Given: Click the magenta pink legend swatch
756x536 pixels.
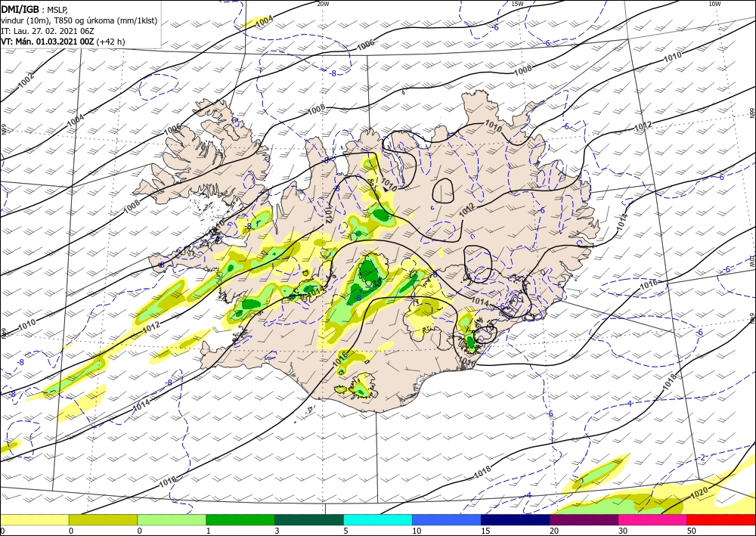Looking at the screenshot, I should tap(653, 519).
